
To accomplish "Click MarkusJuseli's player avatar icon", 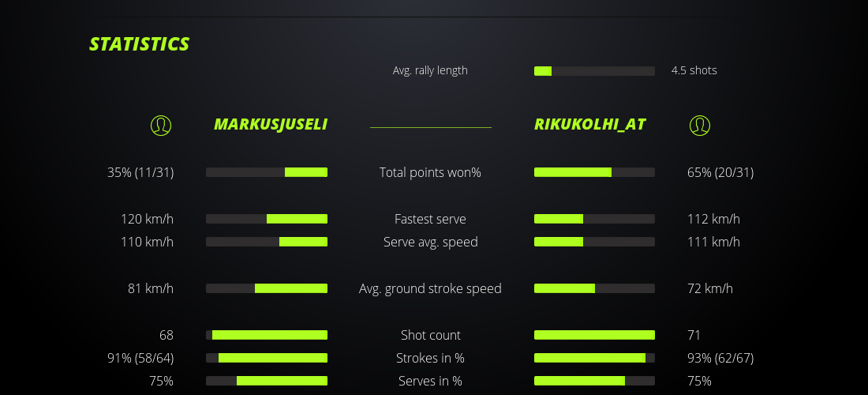I will pos(161,125).
